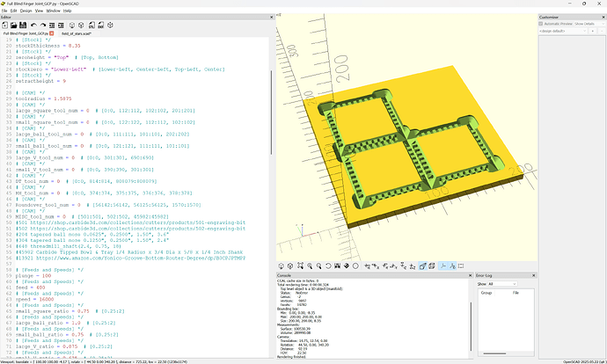Screen dimensions: 607x364
Task: Click the carbide3d 501-engraving-bit URL on line 50
Action: click(138, 222)
